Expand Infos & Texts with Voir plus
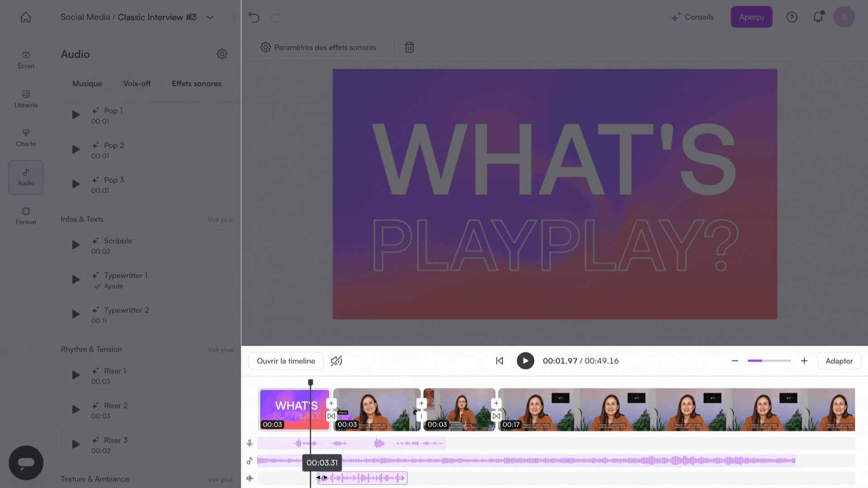 220,220
